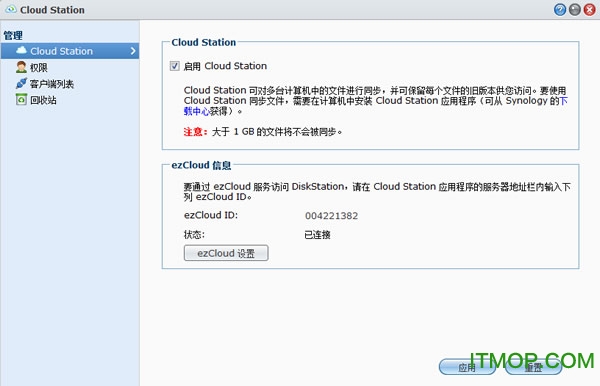
Task: Click the 状态: label
Action: pyautogui.click(x=194, y=235)
